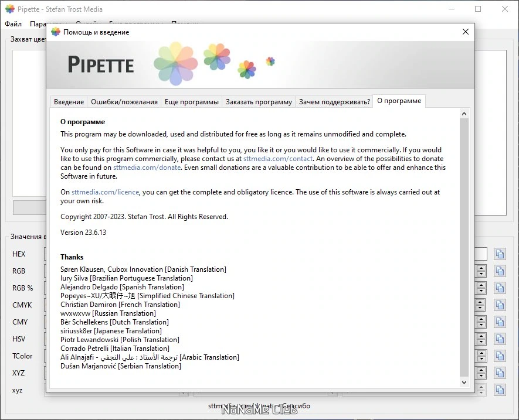519x420 pixels.
Task: Open the Ошибки/пожелания tab
Action: (124, 102)
